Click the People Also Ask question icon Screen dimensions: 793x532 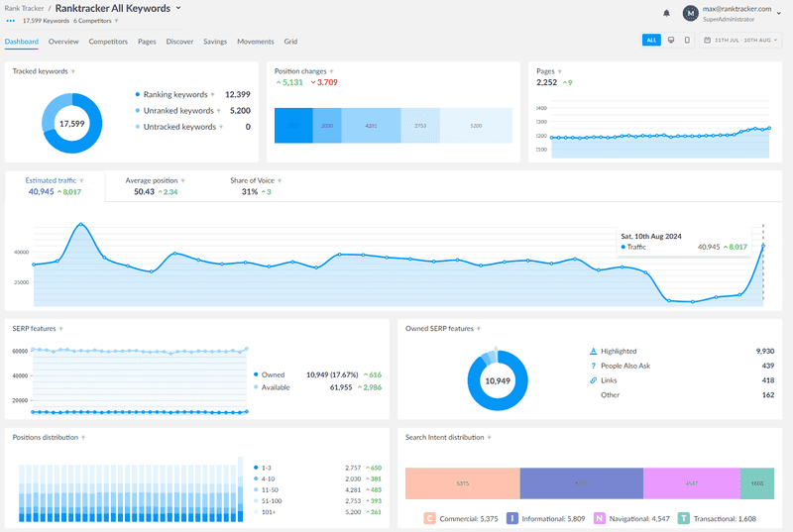(x=593, y=366)
